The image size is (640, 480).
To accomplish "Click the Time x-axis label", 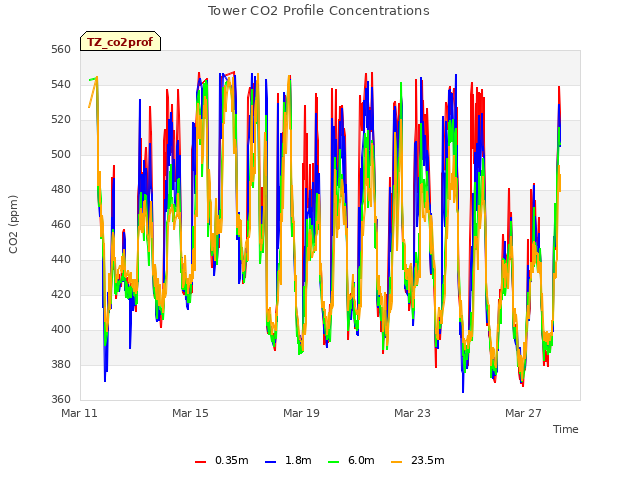I will 565,429.
